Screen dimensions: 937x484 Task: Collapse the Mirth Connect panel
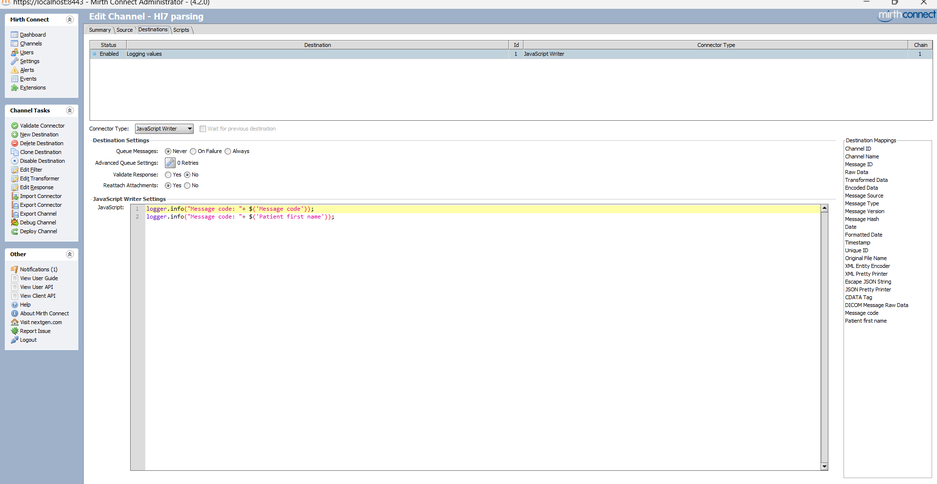(x=69, y=20)
